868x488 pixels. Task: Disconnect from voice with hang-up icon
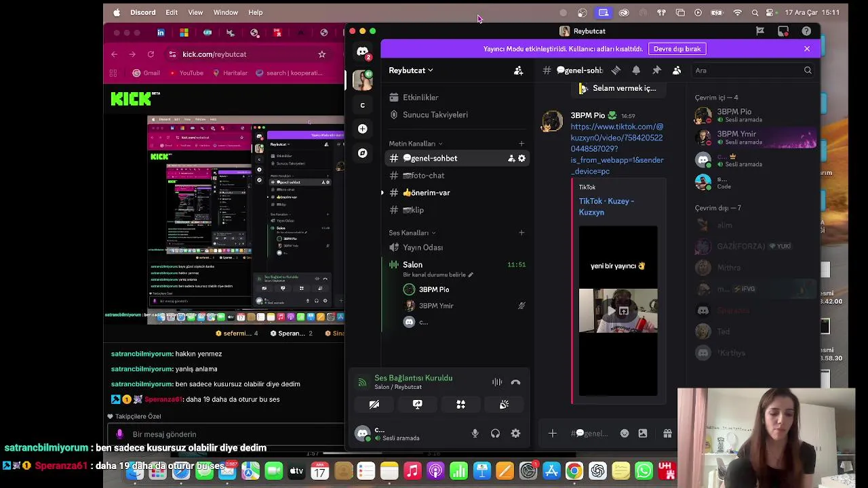click(x=515, y=382)
